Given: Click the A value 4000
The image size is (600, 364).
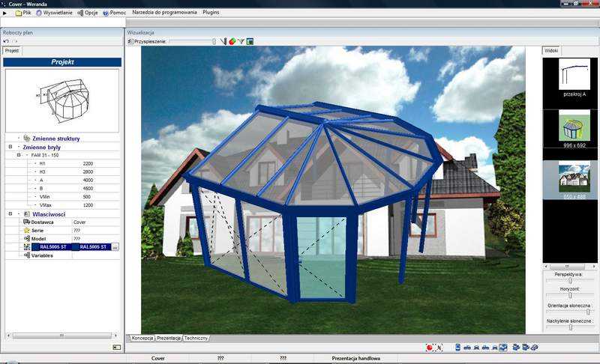Looking at the screenshot, I should pos(88,181).
